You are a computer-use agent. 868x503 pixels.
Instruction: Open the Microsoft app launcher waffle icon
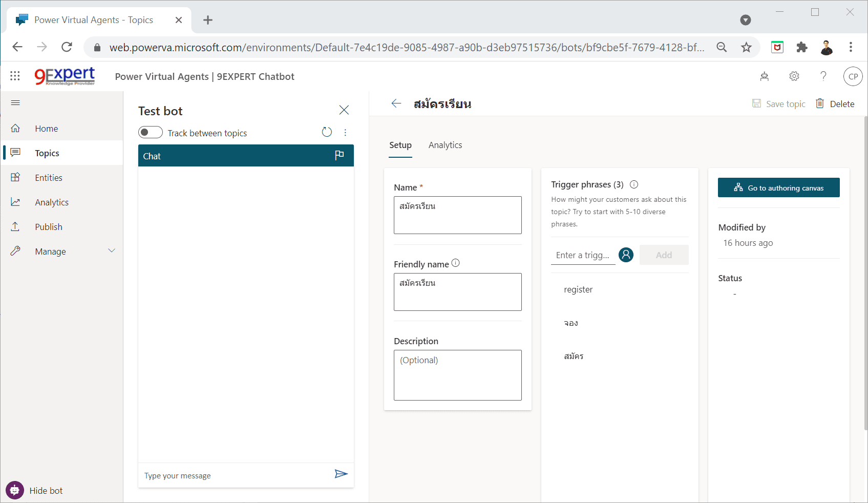tap(14, 76)
